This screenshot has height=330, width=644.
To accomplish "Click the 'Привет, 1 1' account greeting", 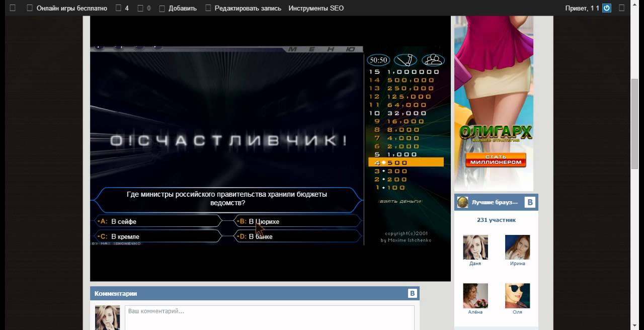I will (582, 8).
